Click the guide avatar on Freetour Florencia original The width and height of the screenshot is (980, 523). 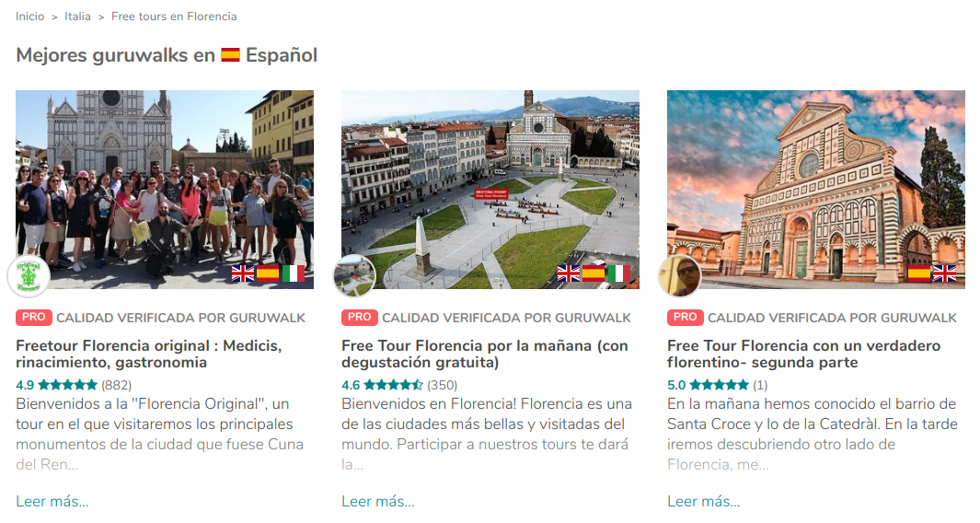tap(29, 276)
